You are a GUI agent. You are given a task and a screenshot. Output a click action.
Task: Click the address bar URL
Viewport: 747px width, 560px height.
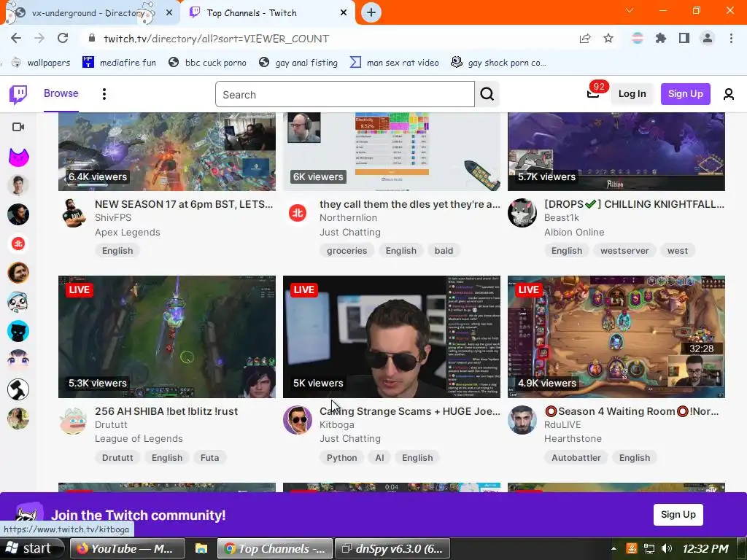tap(216, 39)
